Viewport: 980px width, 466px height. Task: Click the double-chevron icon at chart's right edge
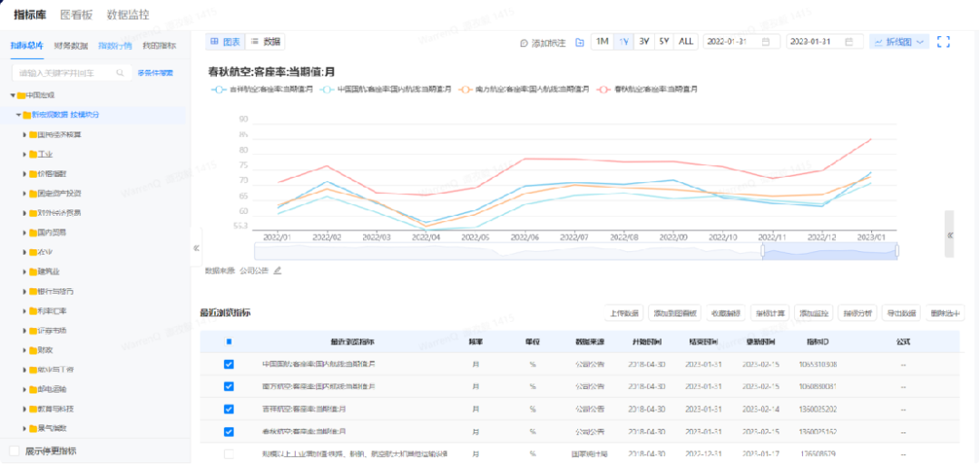coord(949,234)
